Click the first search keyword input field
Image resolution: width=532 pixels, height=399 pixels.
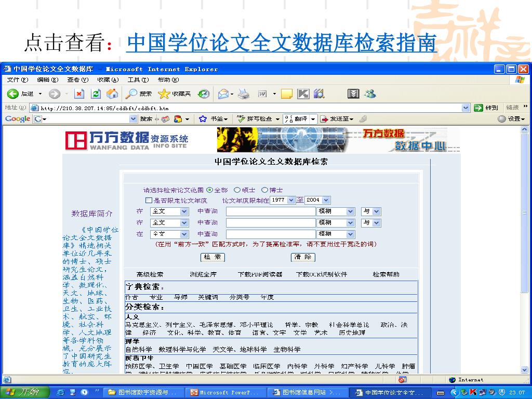point(271,211)
